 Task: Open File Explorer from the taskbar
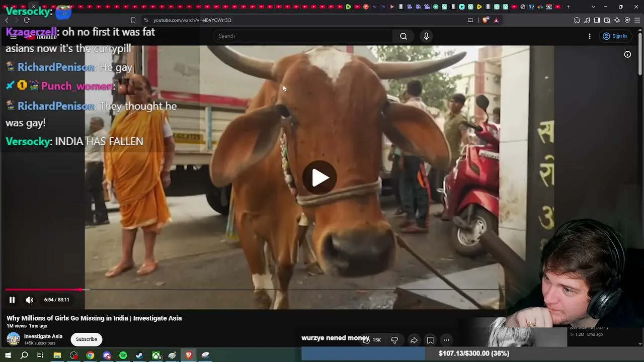tap(57, 355)
